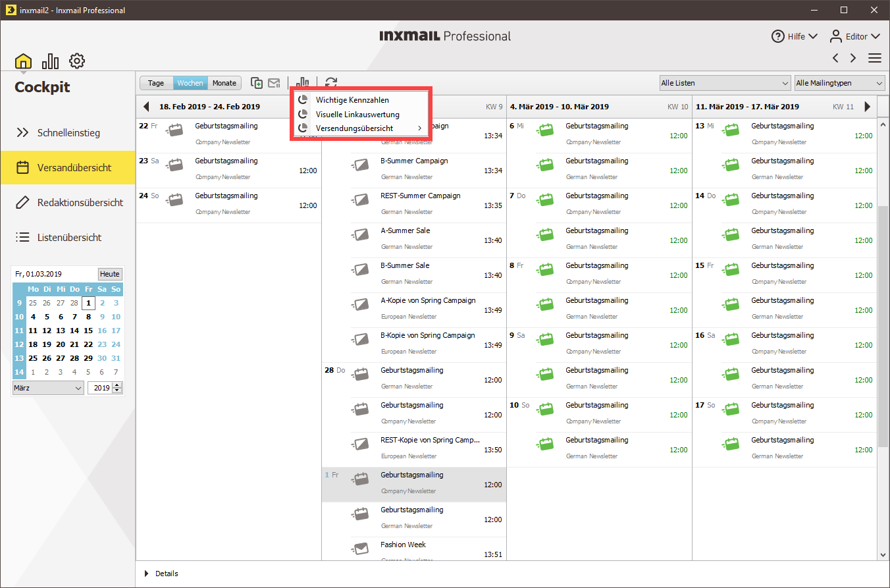The image size is (890, 588).
Task: Open Redaktionsübersicht in the sidebar
Action: 68,202
